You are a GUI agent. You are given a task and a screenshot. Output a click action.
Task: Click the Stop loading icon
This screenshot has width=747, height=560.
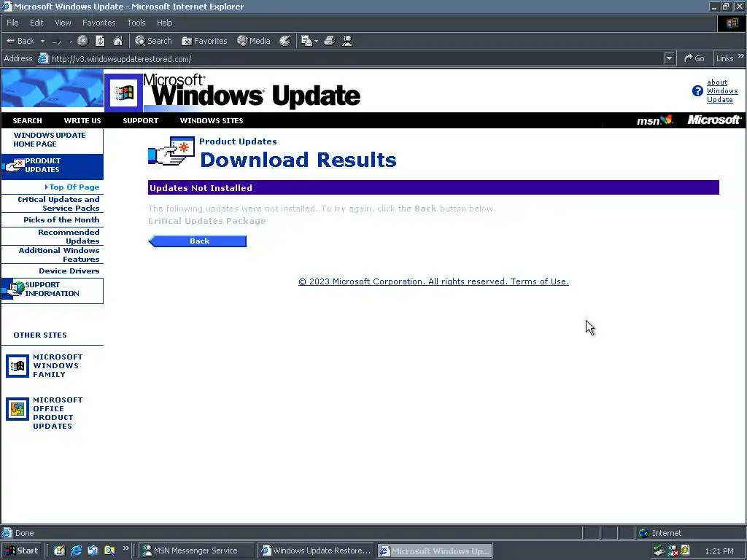click(x=83, y=41)
